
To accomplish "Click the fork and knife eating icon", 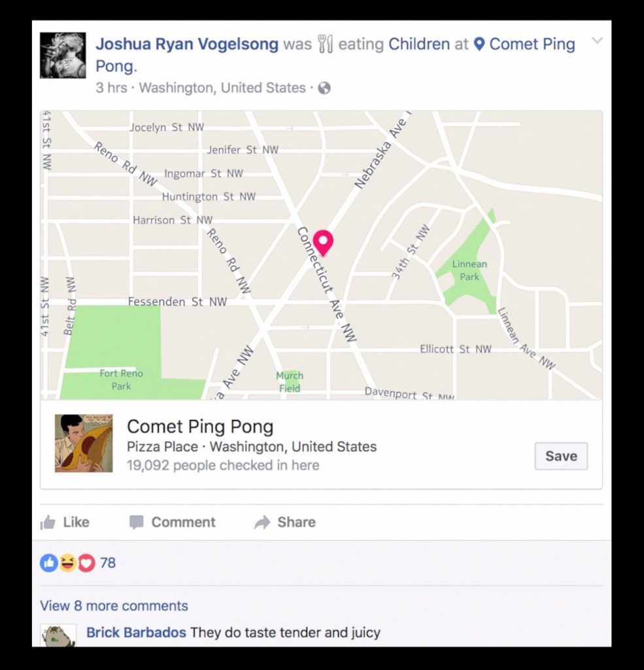I will click(x=326, y=44).
